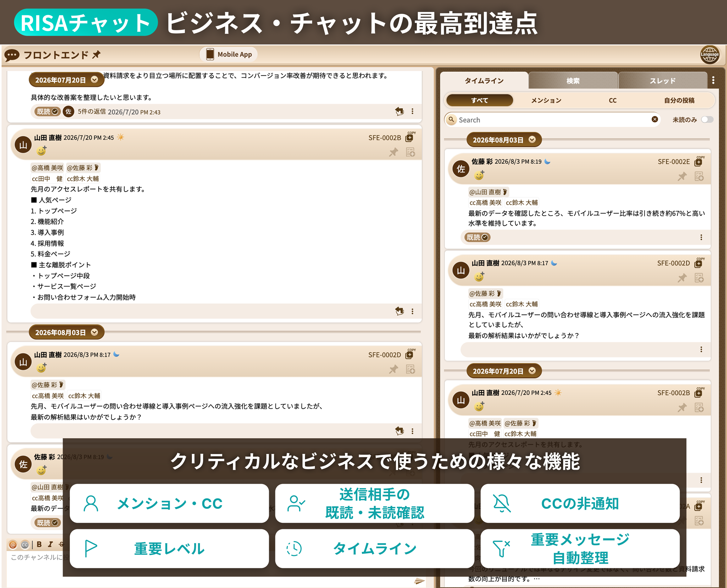
Task: Reply to the access report message in left pane
Action: [x=399, y=311]
